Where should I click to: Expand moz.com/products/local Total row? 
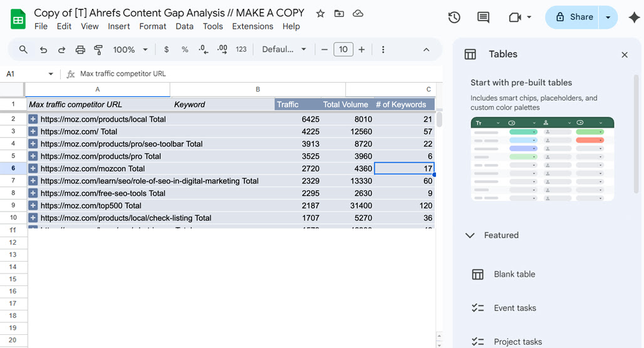coord(33,119)
